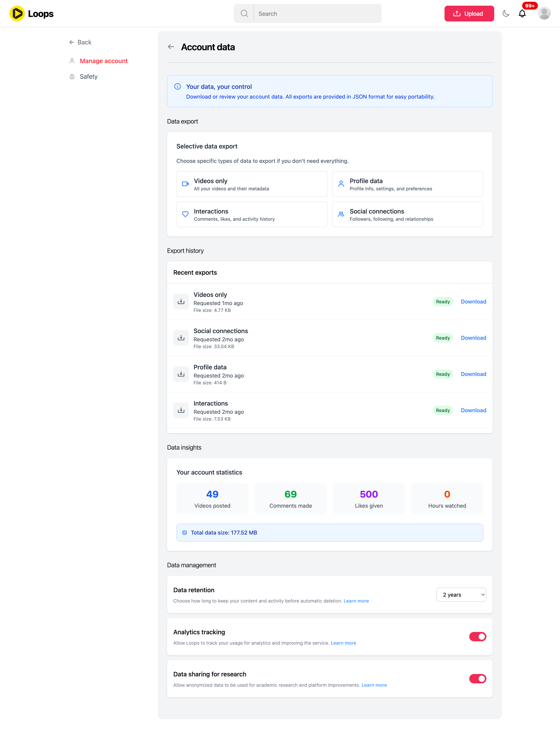The width and height of the screenshot is (560, 750).
Task: Click download icon for Interactions export
Action: (181, 410)
